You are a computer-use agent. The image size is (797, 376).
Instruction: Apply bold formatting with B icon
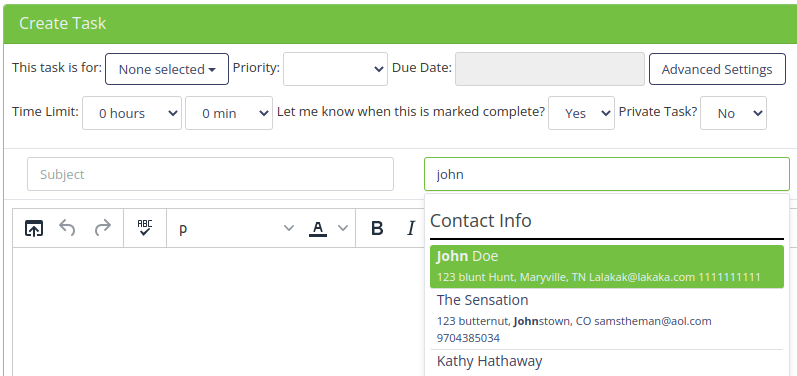(x=377, y=228)
